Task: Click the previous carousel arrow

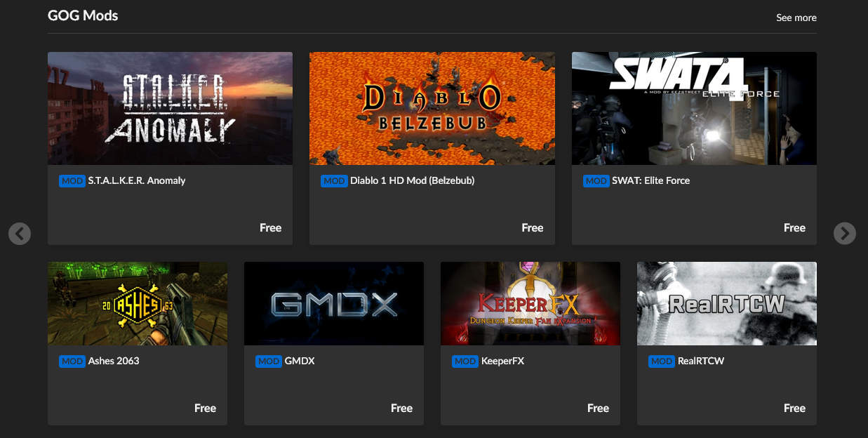Action: click(x=20, y=233)
